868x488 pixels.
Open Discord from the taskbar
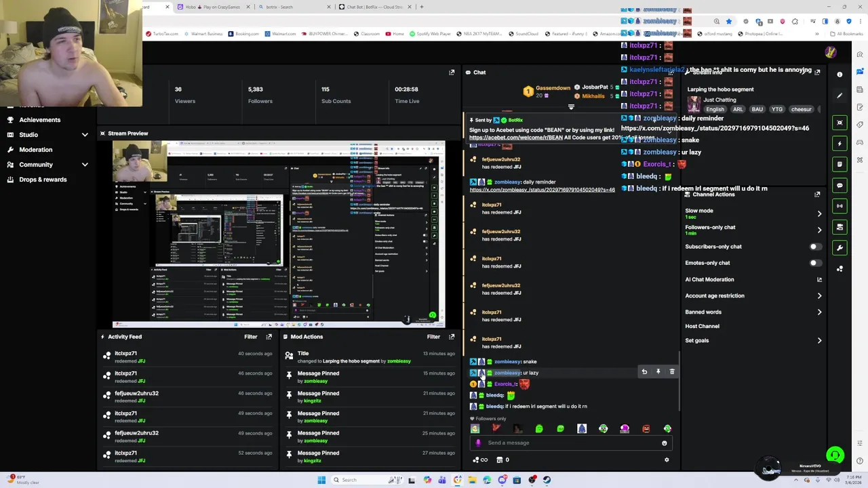point(502,480)
